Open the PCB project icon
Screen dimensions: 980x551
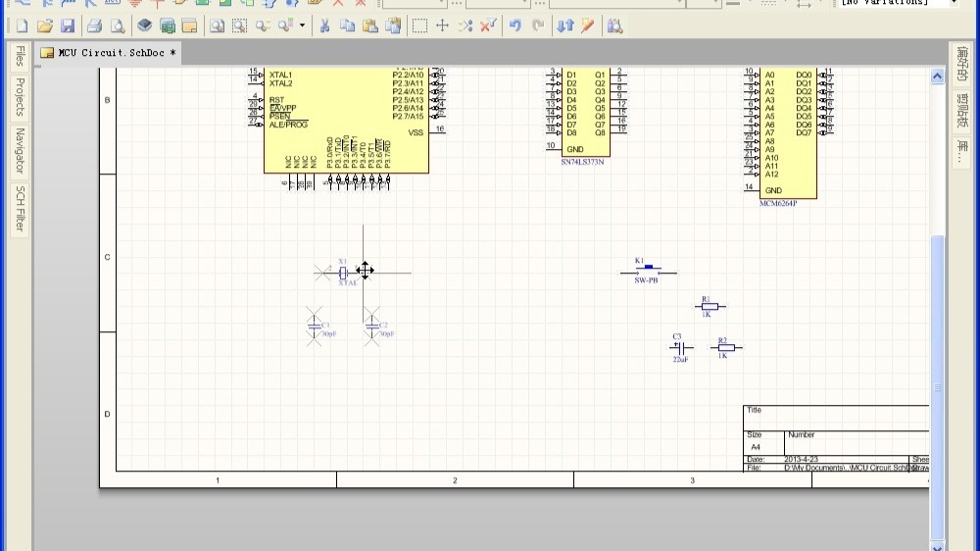tap(167, 25)
